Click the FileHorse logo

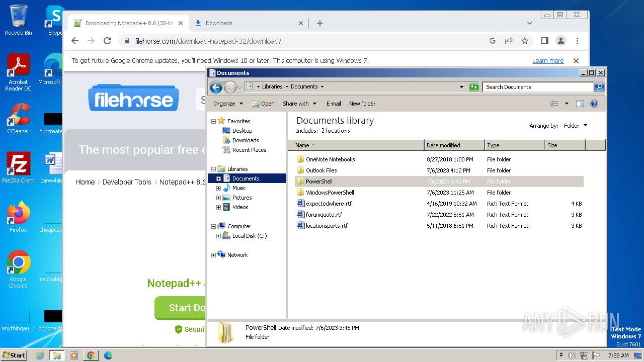tap(134, 98)
